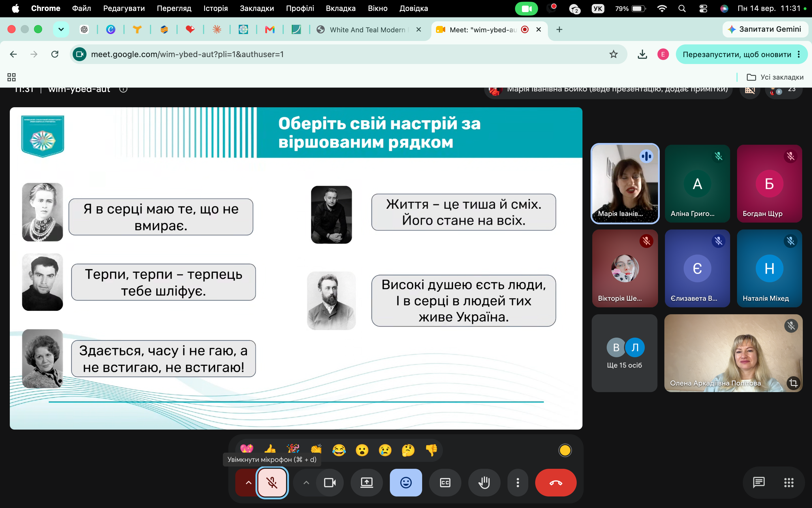Open the present screen share button
Viewport: 812px width, 508px height.
[x=366, y=483]
